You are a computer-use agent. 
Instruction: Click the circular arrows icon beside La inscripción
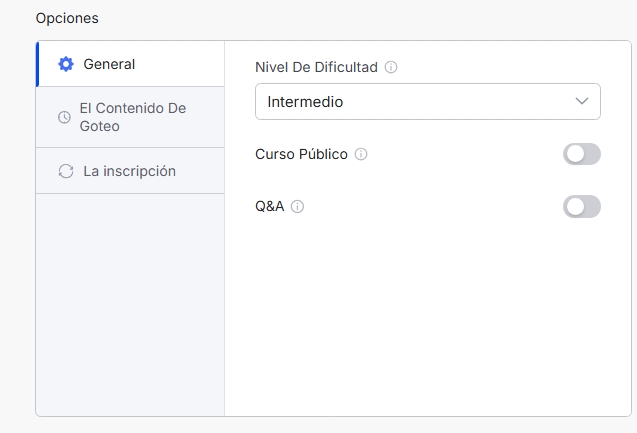[x=66, y=171]
